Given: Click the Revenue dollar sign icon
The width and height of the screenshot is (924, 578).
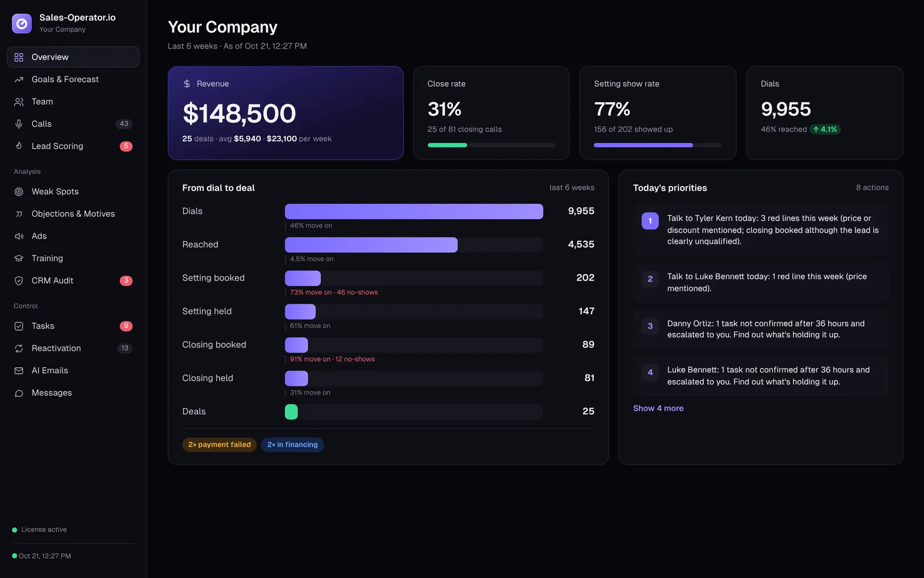Looking at the screenshot, I should (187, 84).
